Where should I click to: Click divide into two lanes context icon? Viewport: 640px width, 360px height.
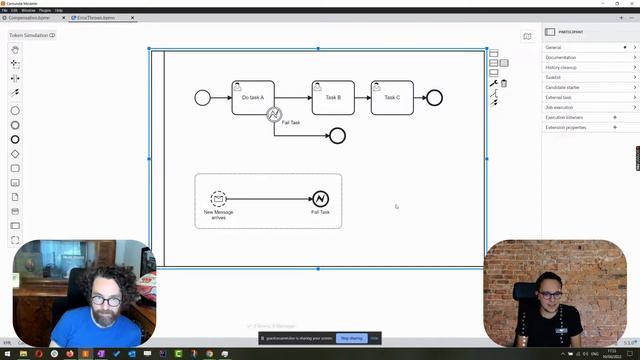click(x=493, y=63)
